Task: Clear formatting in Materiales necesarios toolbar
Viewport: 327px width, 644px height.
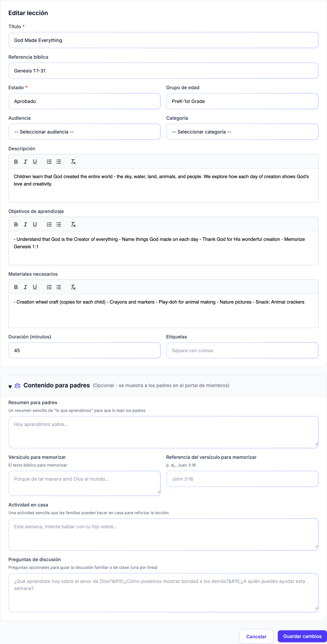Action: (73, 287)
